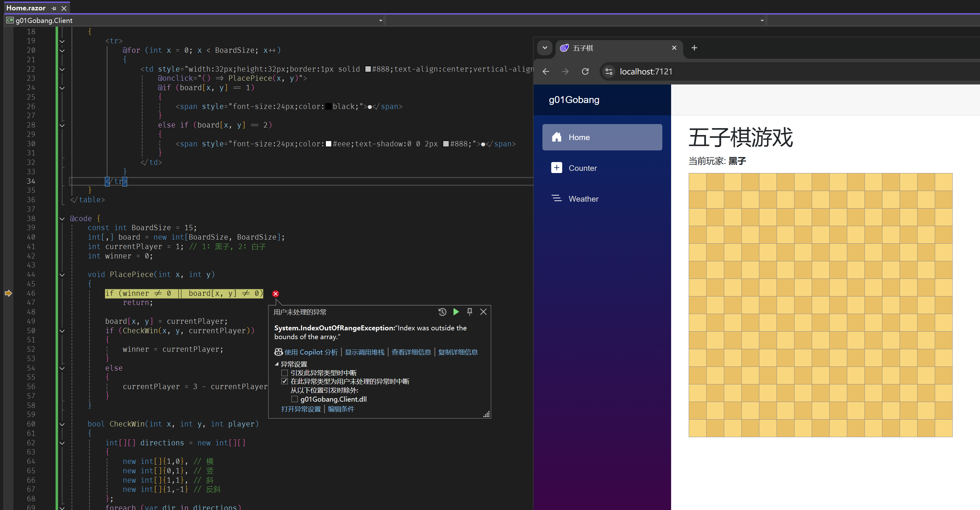Check the g01Gobang.Client.dll exclusion box
The width and height of the screenshot is (980, 510).
point(294,399)
